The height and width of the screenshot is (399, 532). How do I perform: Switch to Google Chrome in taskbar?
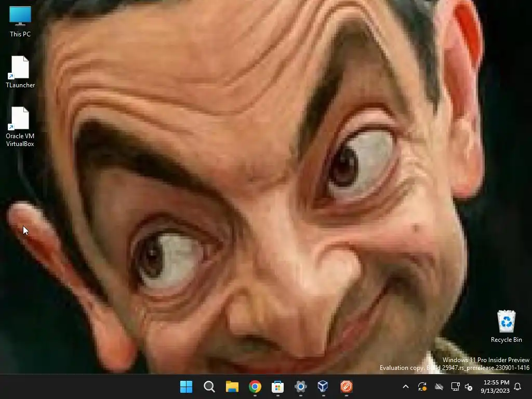[x=255, y=387]
